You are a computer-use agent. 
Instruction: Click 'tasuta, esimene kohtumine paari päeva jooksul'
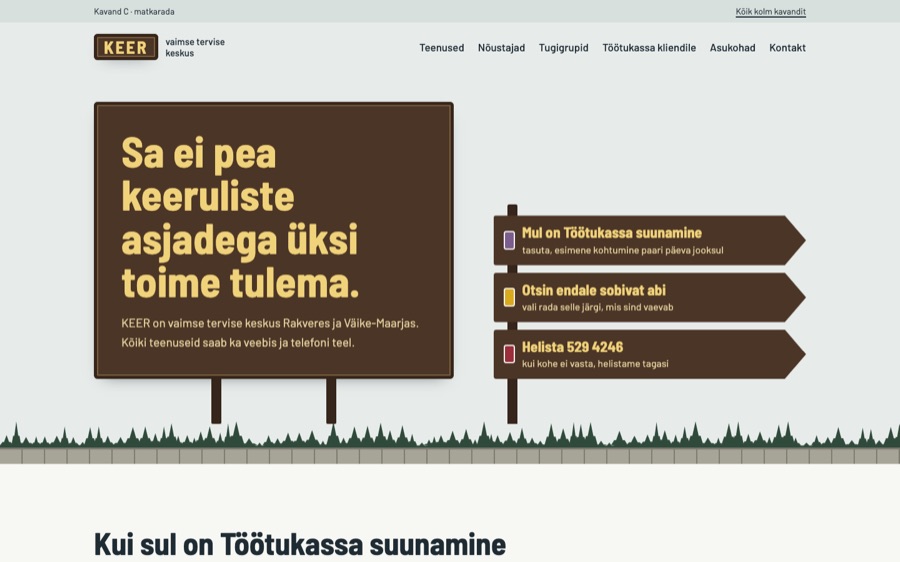(622, 250)
